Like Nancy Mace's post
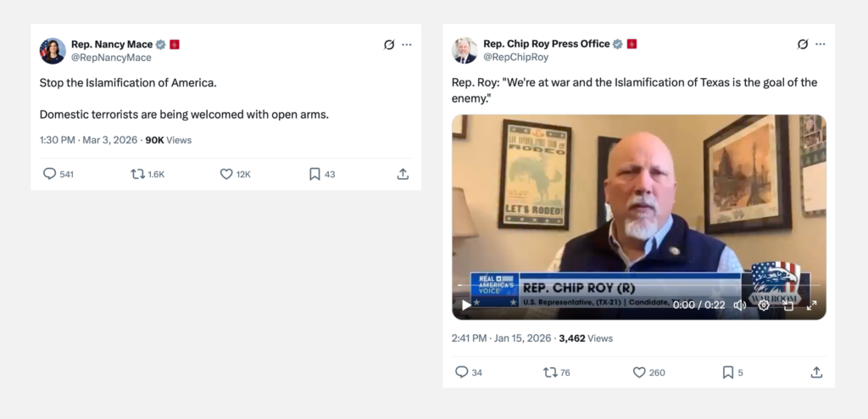The height and width of the screenshot is (419, 868). tap(226, 174)
